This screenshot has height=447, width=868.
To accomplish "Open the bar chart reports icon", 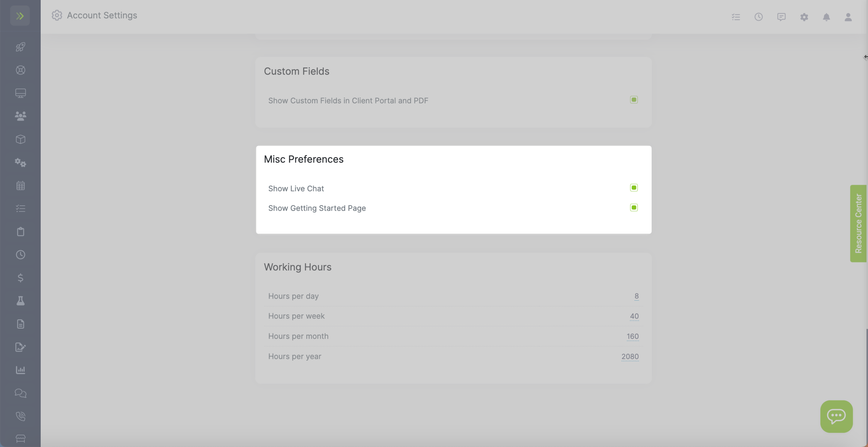I will point(20,370).
